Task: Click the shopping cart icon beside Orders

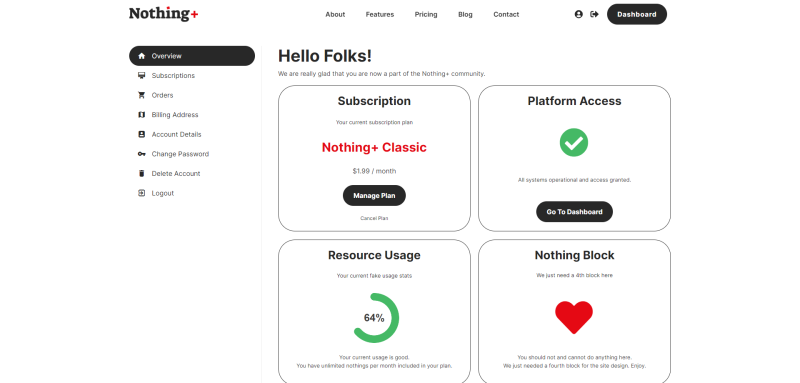Action: (141, 95)
